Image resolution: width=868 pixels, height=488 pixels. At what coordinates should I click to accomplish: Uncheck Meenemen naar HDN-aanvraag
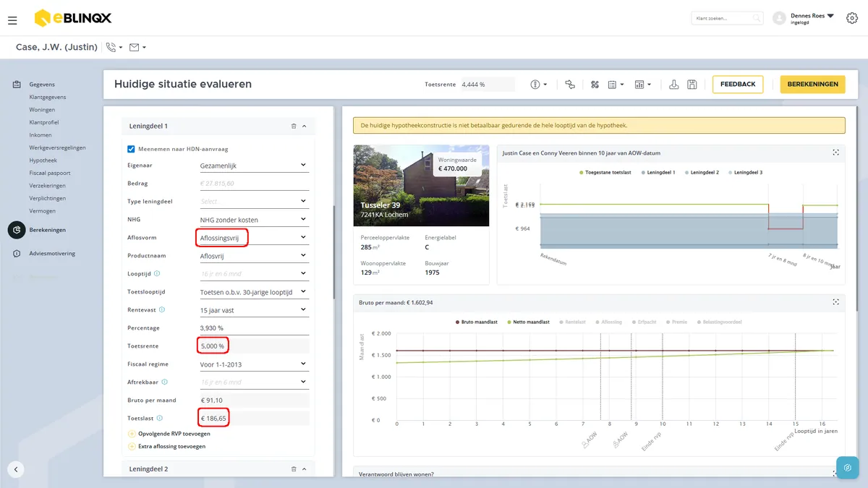coord(131,149)
